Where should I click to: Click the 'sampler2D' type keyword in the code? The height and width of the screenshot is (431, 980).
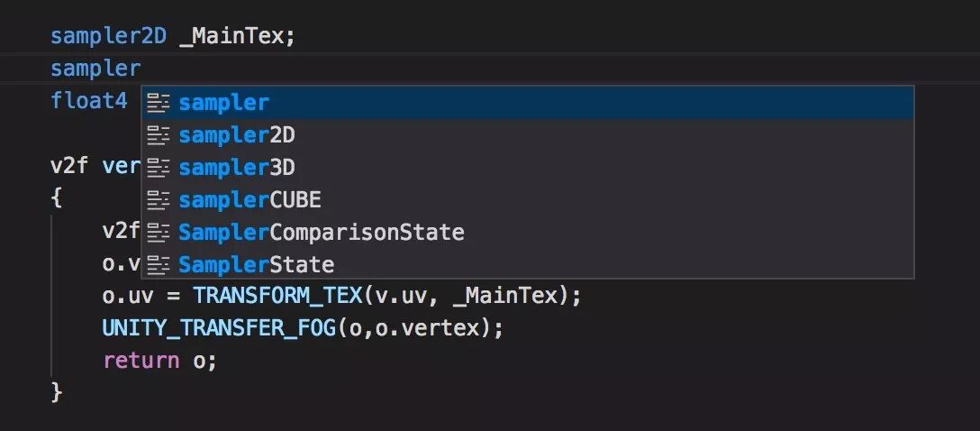(108, 37)
